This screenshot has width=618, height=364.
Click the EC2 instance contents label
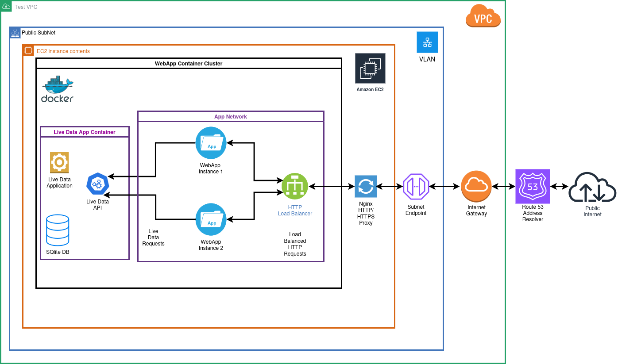pos(63,51)
